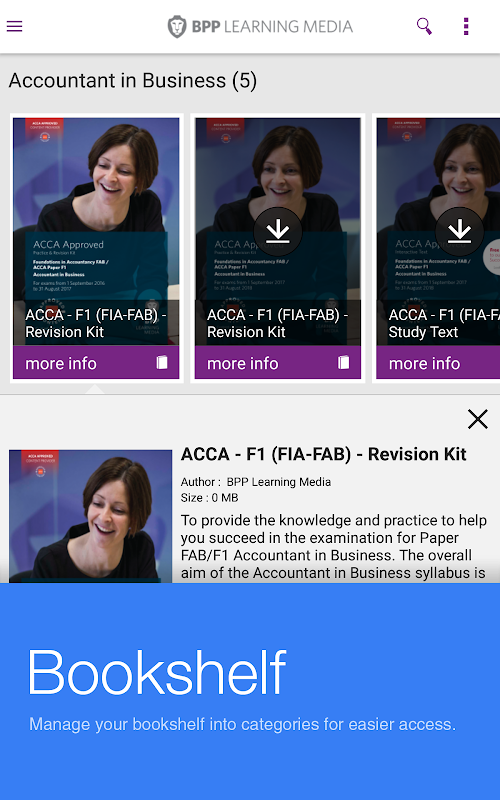Tap the Accountant in Business (5) heading
Viewport: 500px width, 800px height.
click(x=133, y=81)
